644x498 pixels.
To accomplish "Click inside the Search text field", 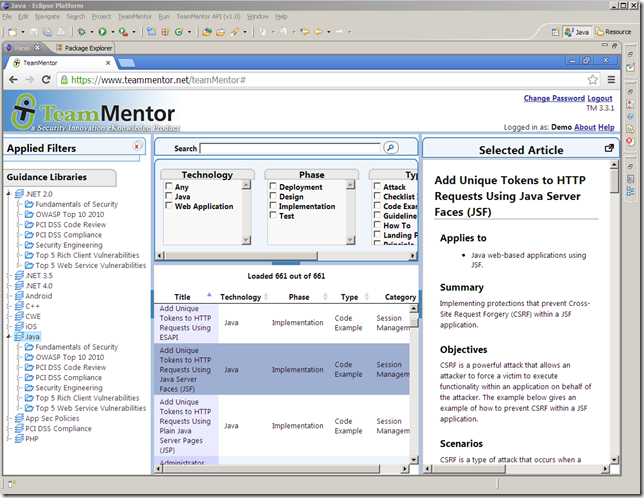I will point(290,148).
